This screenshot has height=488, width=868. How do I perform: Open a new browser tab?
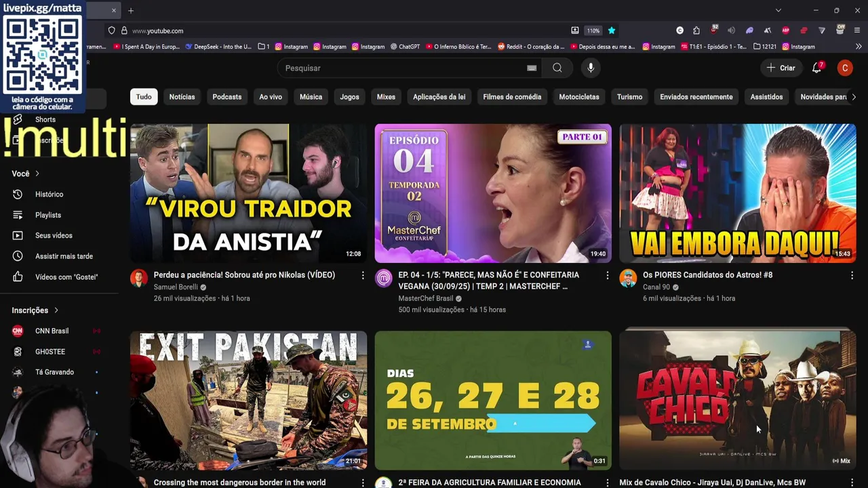click(131, 10)
